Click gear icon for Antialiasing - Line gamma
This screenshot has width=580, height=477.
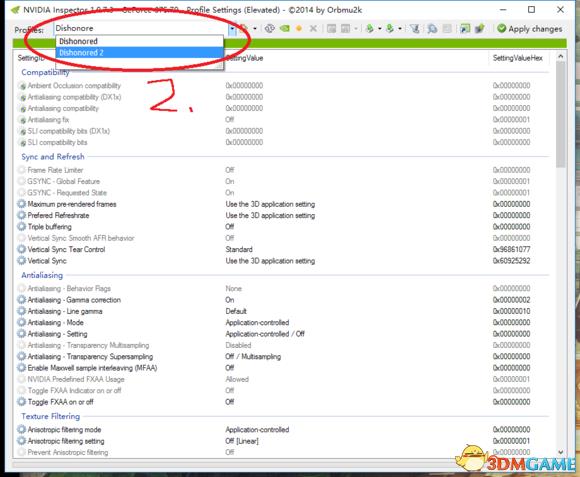pos(22,311)
